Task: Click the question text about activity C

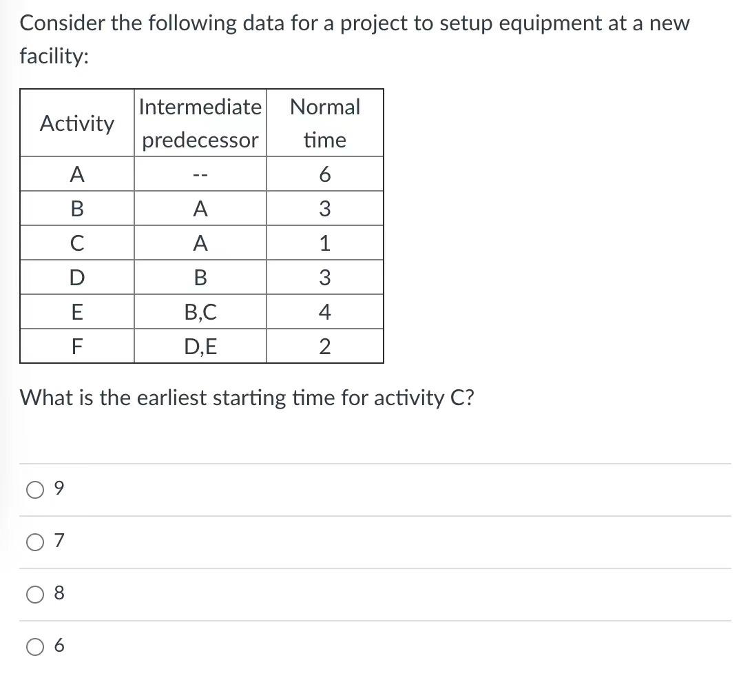Action: pos(246,398)
